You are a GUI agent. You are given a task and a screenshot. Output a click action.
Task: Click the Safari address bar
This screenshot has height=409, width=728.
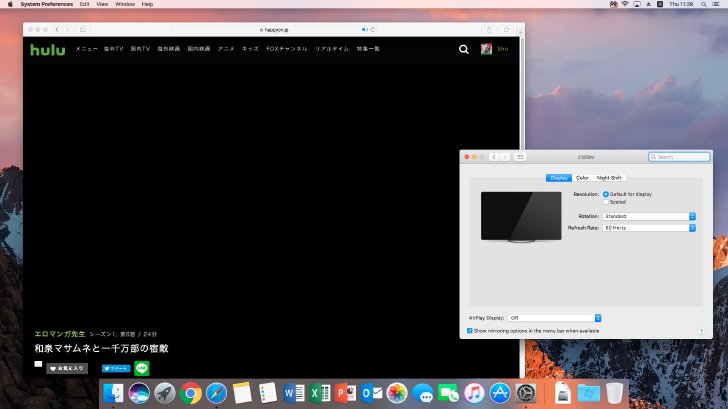274,30
